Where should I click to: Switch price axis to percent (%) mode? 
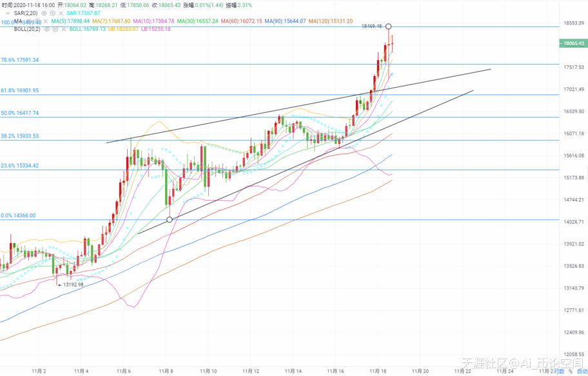[x=571, y=371]
